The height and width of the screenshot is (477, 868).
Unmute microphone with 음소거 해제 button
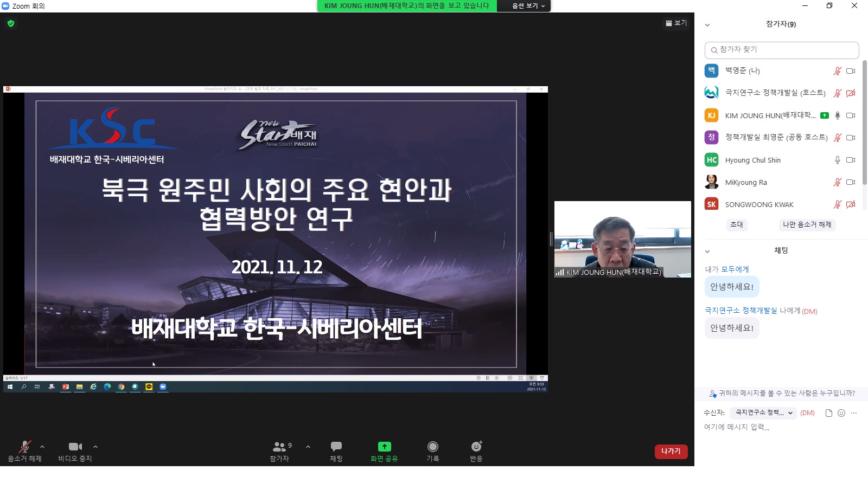(24, 451)
